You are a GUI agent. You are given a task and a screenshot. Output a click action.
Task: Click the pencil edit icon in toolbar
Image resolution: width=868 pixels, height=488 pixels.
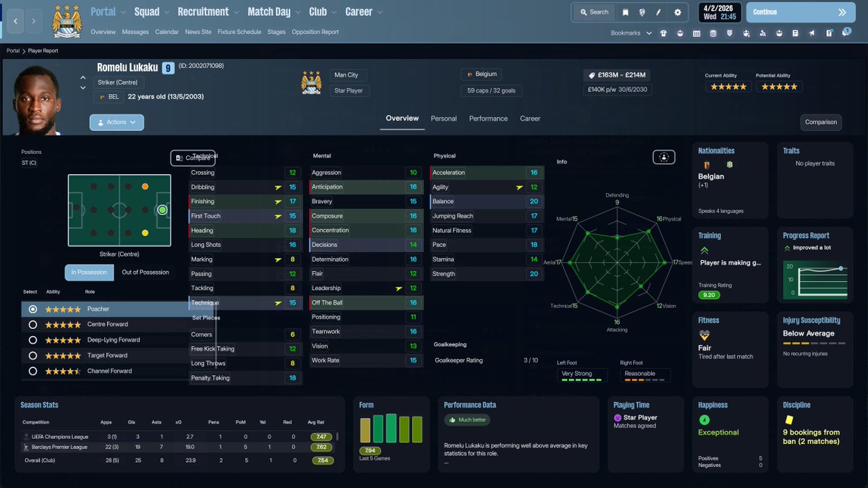(659, 12)
